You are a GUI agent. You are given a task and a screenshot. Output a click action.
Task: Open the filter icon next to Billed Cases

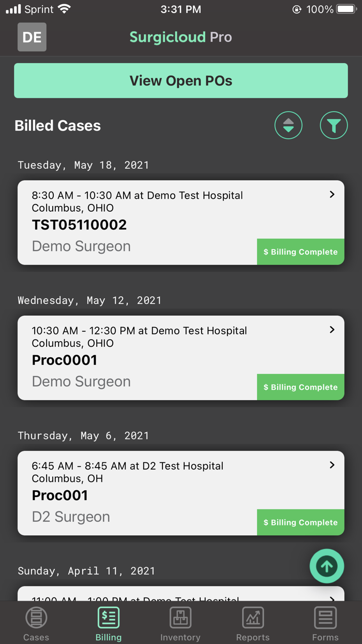(x=334, y=125)
